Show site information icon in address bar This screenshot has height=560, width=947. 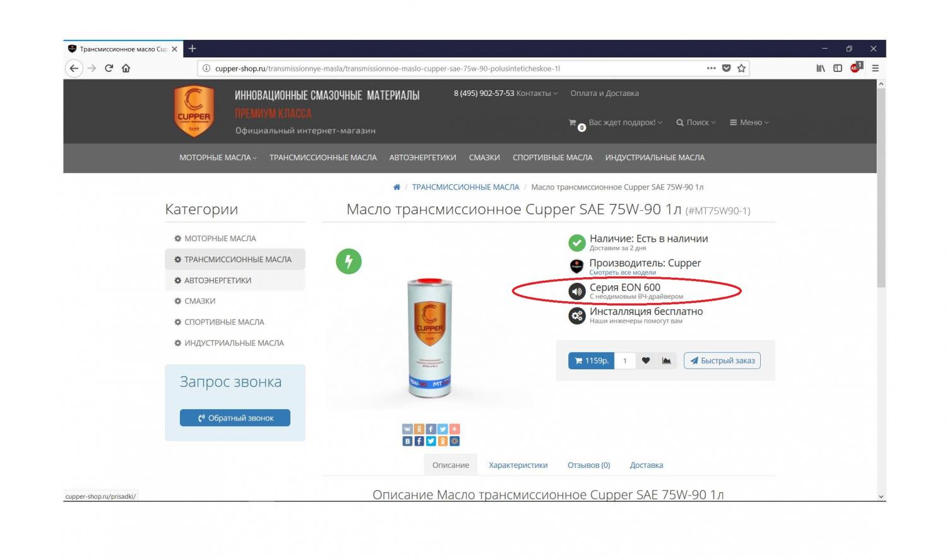206,68
